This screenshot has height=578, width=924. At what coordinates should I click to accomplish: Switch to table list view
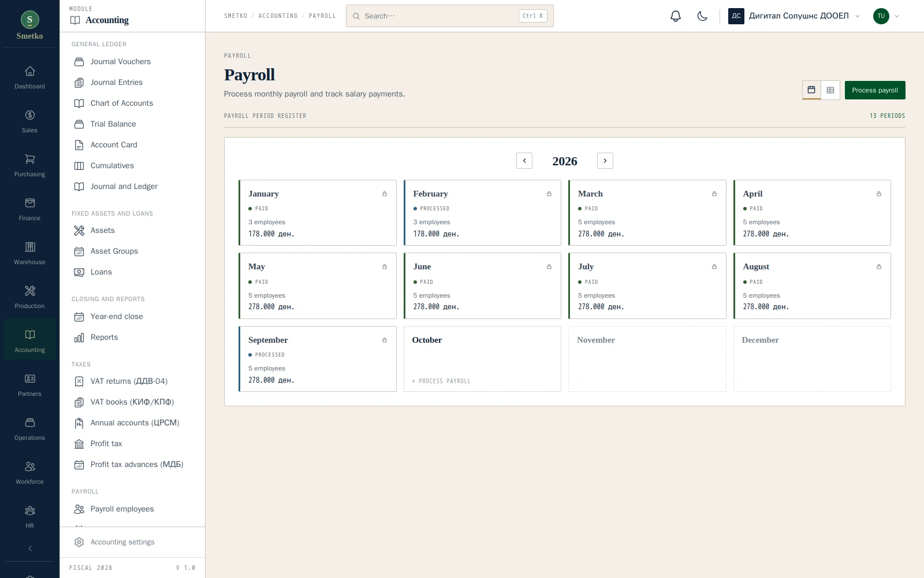[830, 90]
